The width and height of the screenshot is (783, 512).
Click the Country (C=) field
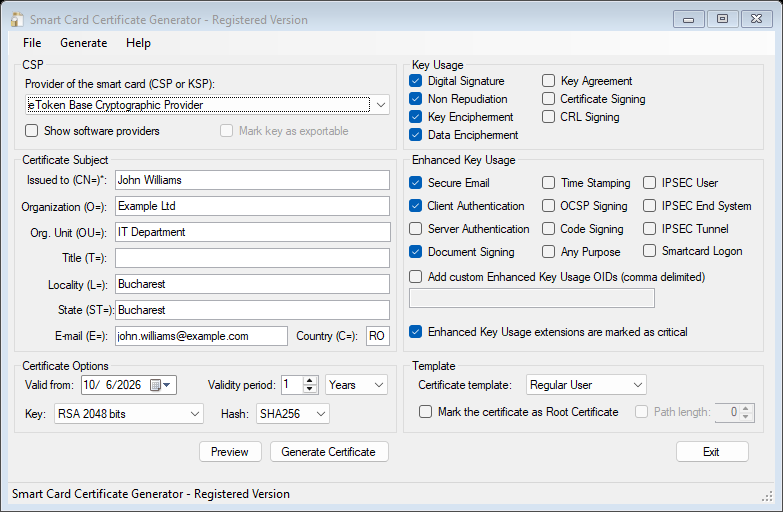pyautogui.click(x=378, y=336)
